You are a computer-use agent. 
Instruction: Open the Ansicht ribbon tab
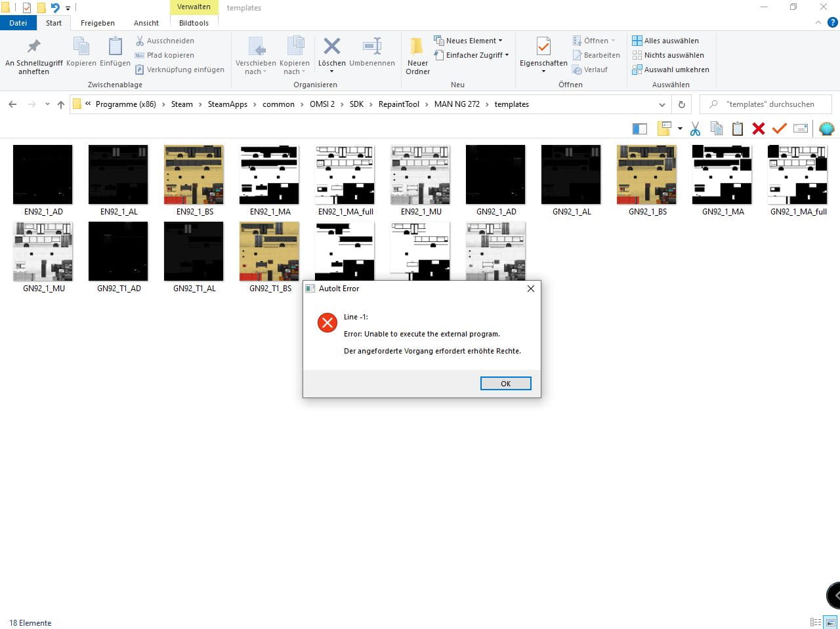tap(146, 23)
